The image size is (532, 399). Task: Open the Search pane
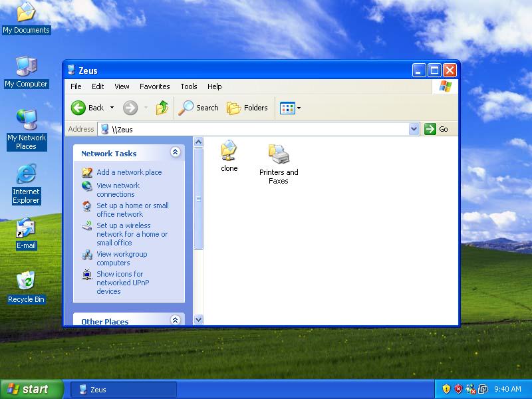(x=199, y=108)
